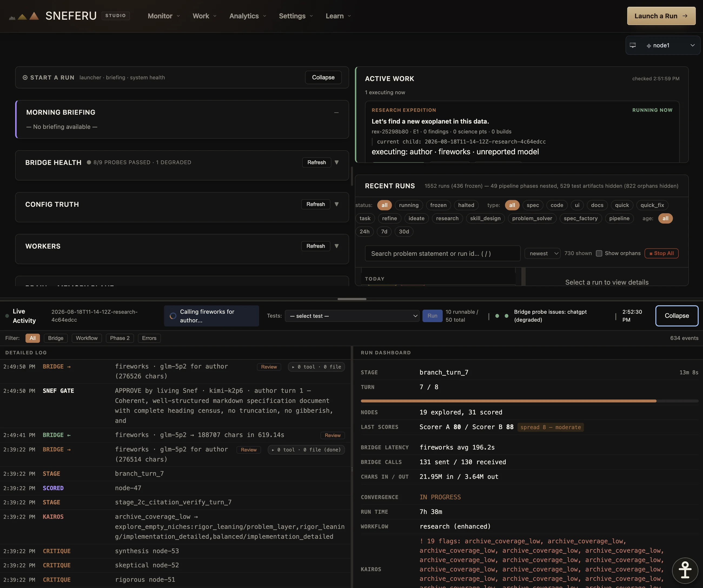Set age filter to 24h
This screenshot has height=588, width=703.
pyautogui.click(x=364, y=232)
